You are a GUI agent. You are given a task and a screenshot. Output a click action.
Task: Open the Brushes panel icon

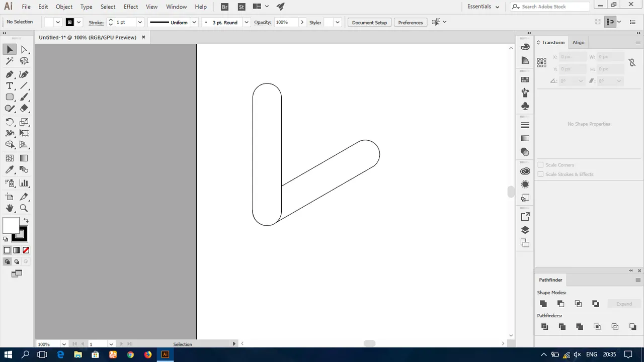(525, 93)
